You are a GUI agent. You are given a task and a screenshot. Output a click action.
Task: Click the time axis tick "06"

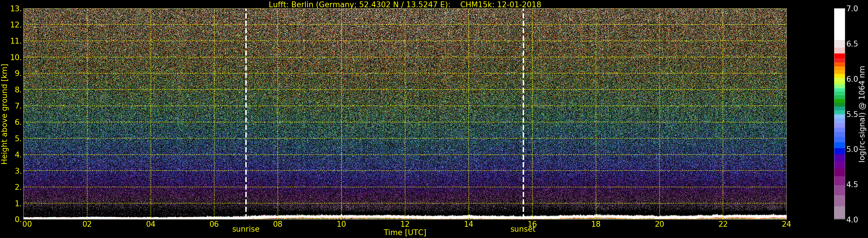pyautogui.click(x=214, y=224)
